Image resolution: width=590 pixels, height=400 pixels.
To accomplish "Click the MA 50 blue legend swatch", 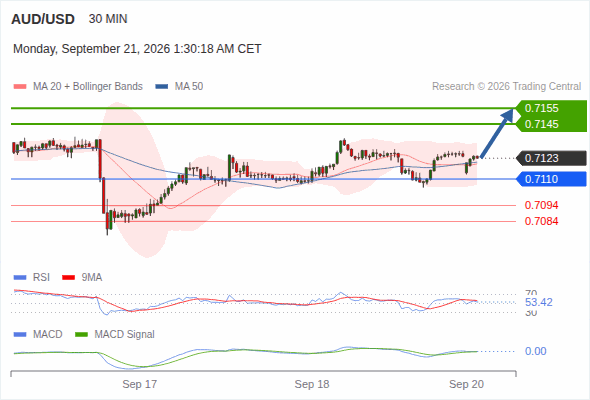I will [x=162, y=87].
